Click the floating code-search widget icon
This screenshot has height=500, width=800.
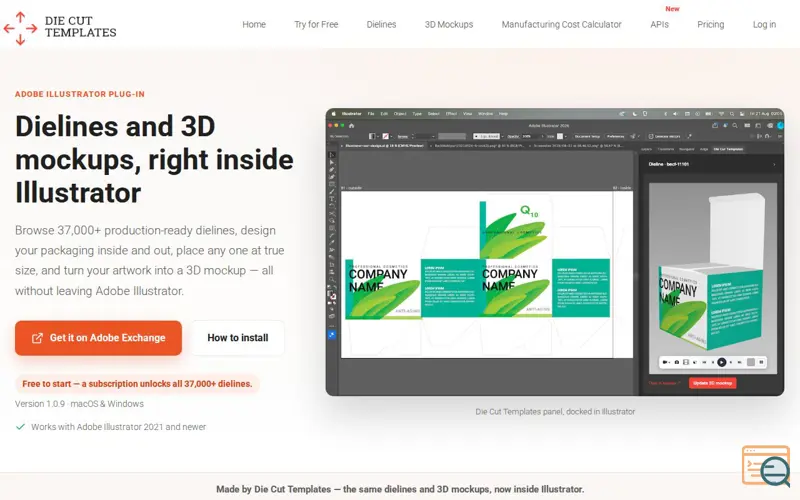pos(766,466)
